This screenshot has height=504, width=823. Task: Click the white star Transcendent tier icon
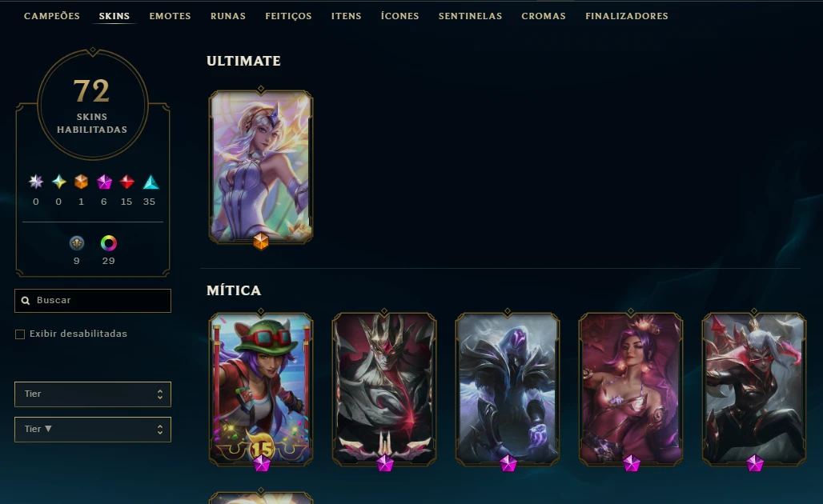click(x=36, y=182)
